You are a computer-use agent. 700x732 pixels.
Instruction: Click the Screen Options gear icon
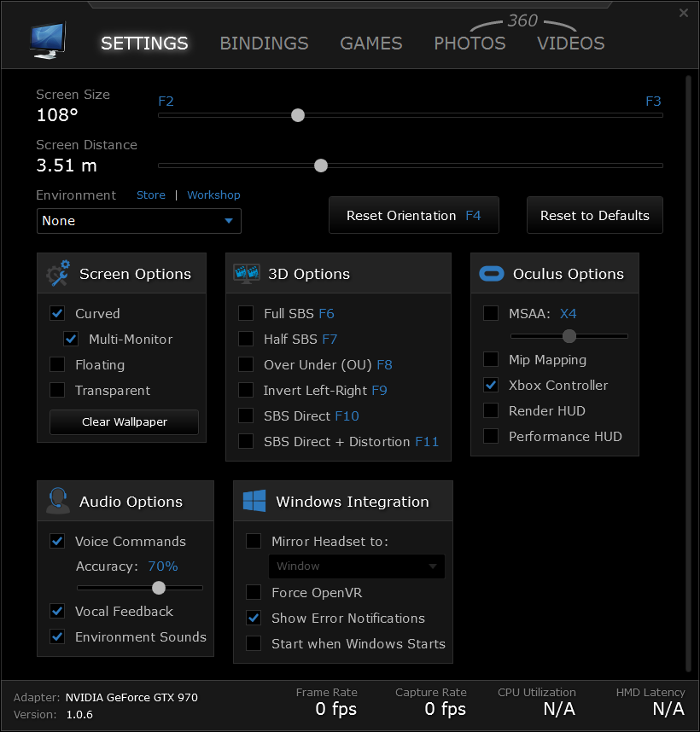click(x=56, y=274)
